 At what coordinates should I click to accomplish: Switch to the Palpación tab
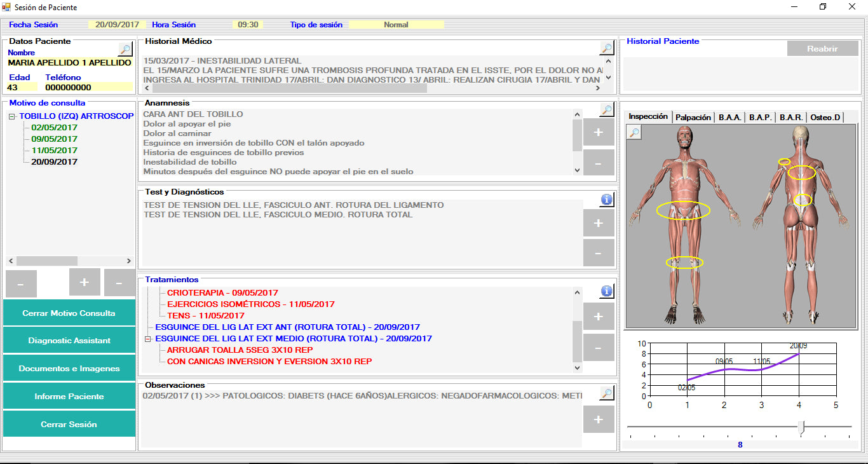click(x=693, y=118)
